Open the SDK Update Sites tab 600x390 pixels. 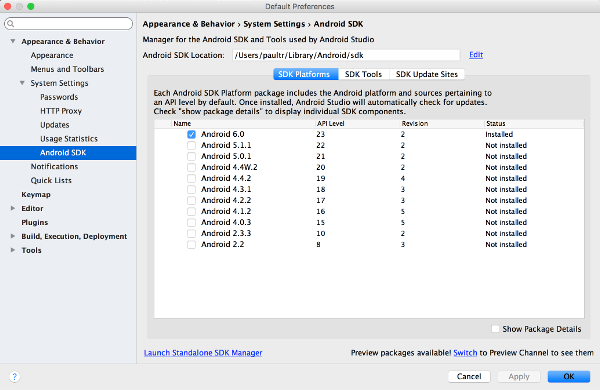[x=427, y=74]
